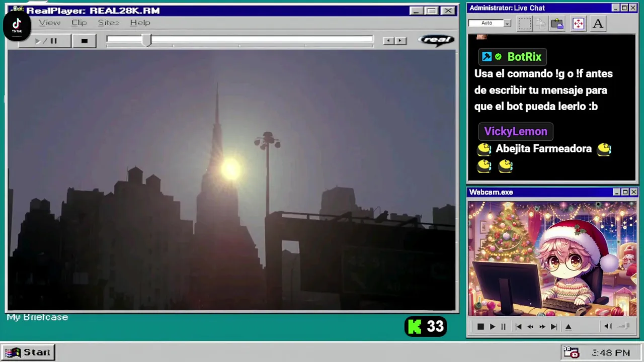This screenshot has height=362, width=644.
Task: Maximize the RealPlayer window
Action: tap(432, 11)
